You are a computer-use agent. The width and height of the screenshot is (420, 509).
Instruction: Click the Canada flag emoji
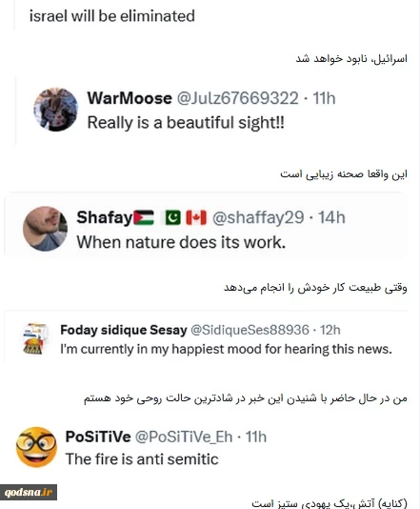click(196, 218)
